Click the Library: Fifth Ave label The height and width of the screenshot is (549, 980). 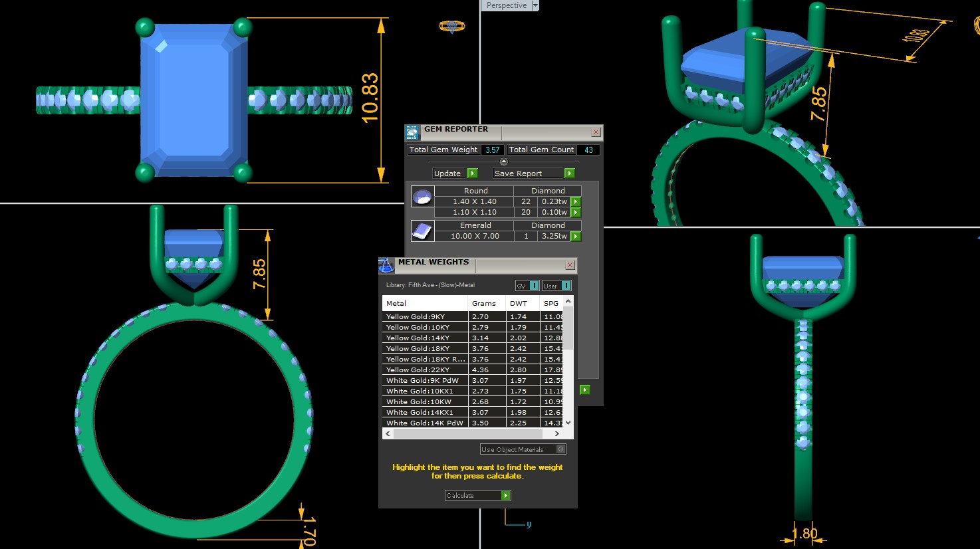point(430,285)
